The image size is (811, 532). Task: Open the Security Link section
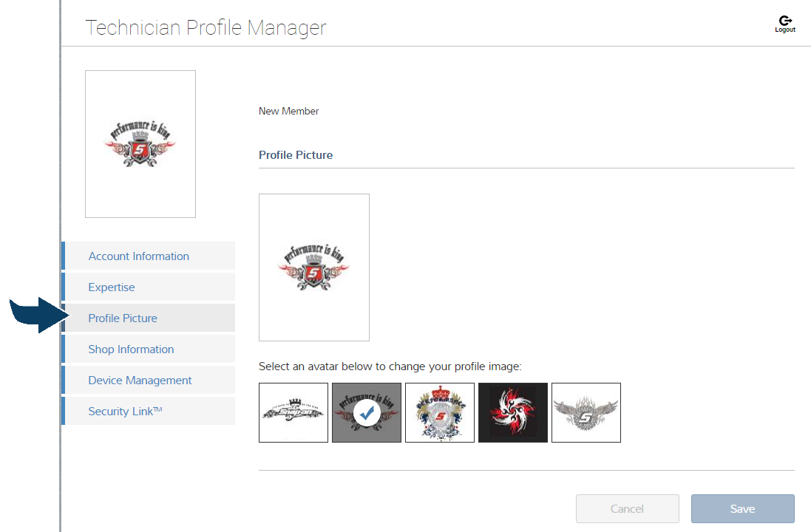(x=125, y=412)
